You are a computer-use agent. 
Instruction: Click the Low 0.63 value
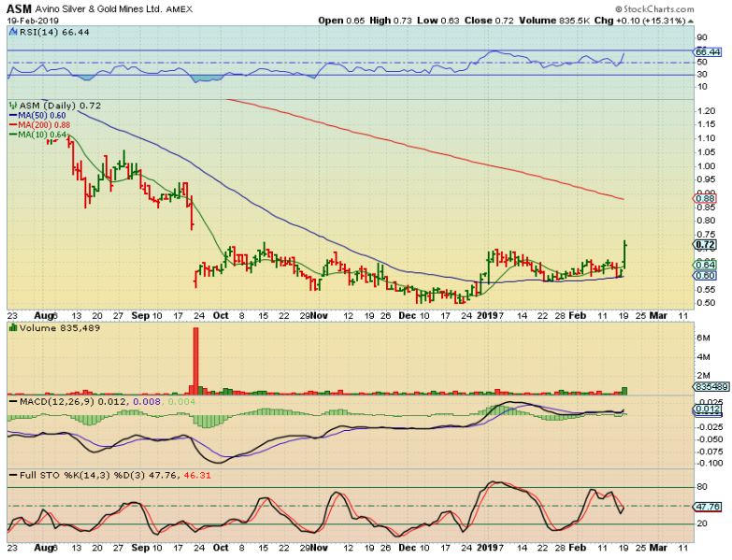pyautogui.click(x=438, y=21)
